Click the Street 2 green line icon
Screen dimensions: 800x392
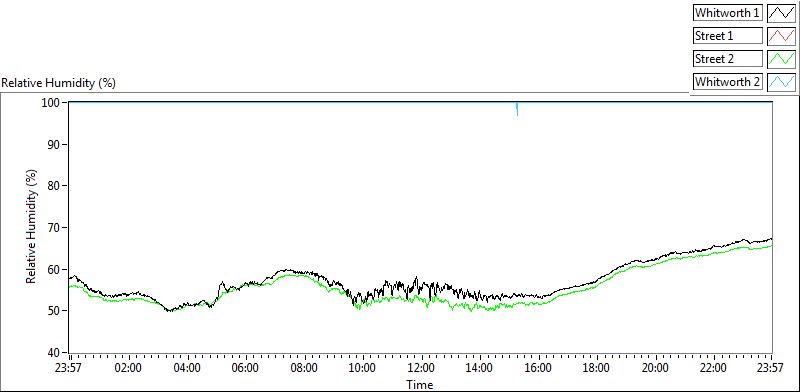[x=781, y=59]
